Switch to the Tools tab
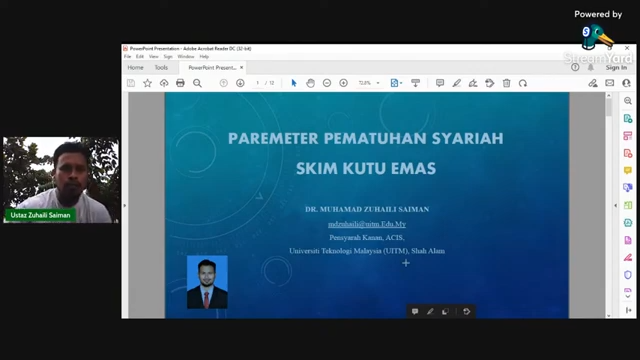Image resolution: width=640 pixels, height=360 pixels. point(161,68)
